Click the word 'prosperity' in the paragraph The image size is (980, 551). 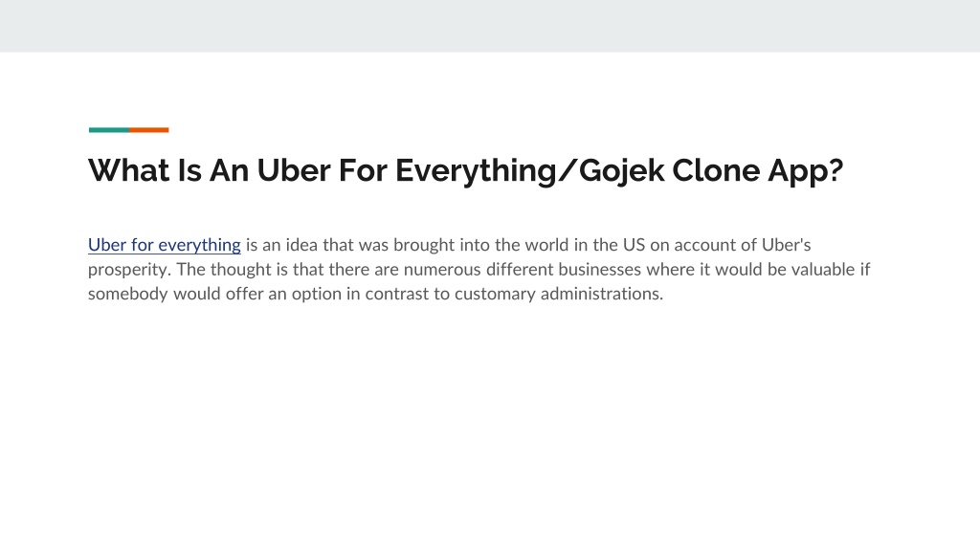[x=128, y=270]
